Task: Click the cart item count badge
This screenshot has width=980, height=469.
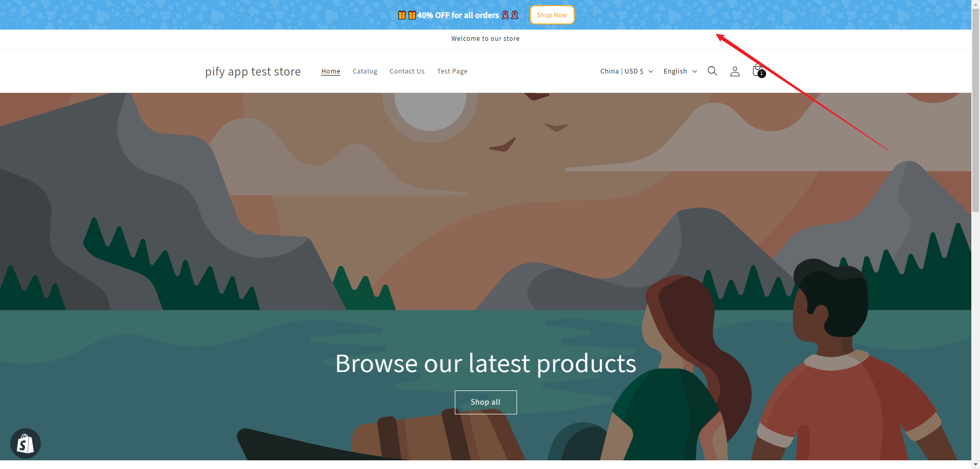Action: [762, 74]
